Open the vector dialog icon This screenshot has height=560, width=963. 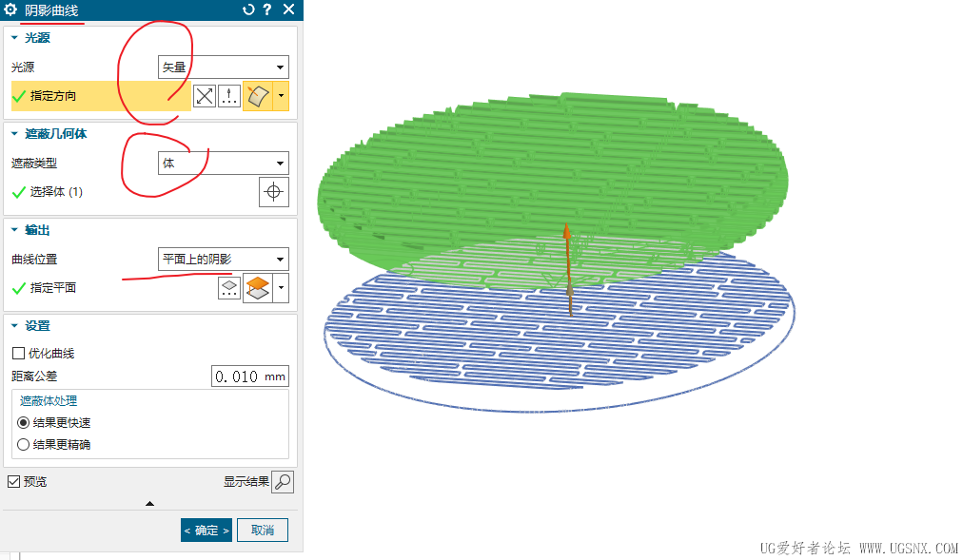[229, 96]
